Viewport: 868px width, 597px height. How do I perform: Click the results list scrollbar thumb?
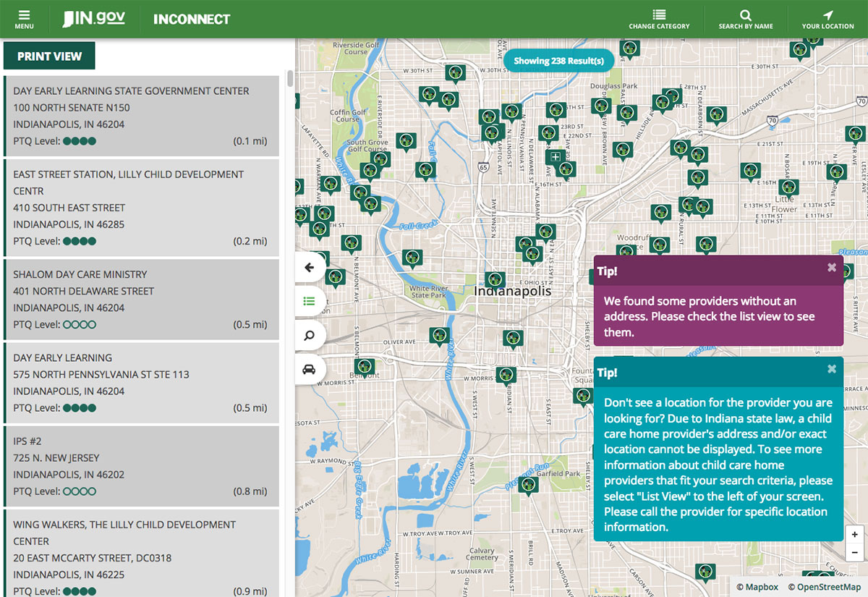click(290, 78)
